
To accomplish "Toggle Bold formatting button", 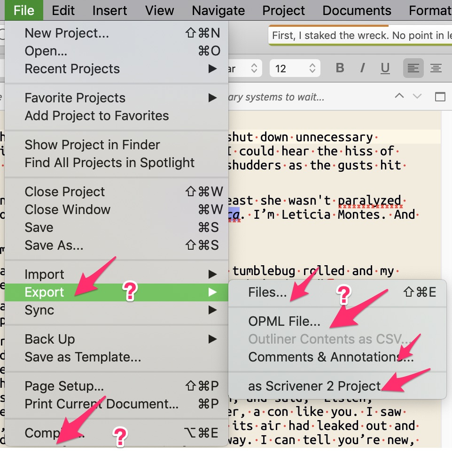I will click(x=340, y=68).
